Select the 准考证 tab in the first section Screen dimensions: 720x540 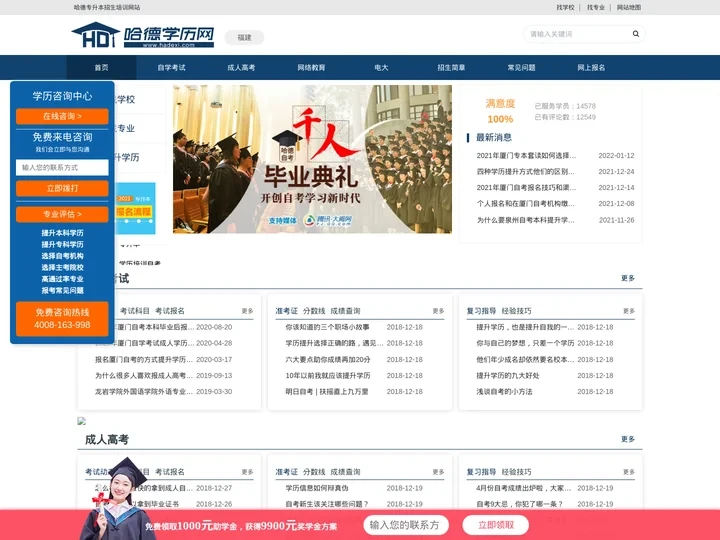pyautogui.click(x=287, y=311)
